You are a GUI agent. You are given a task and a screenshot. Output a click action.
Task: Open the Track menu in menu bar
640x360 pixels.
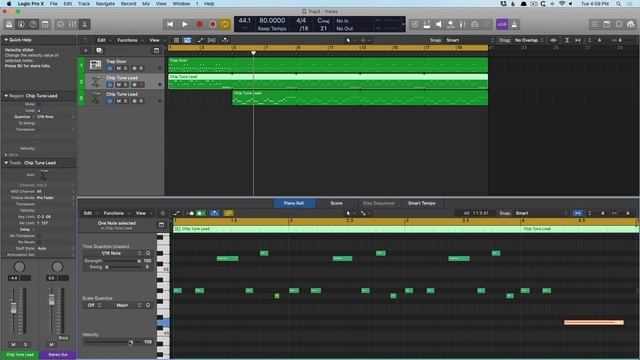coord(84,4)
